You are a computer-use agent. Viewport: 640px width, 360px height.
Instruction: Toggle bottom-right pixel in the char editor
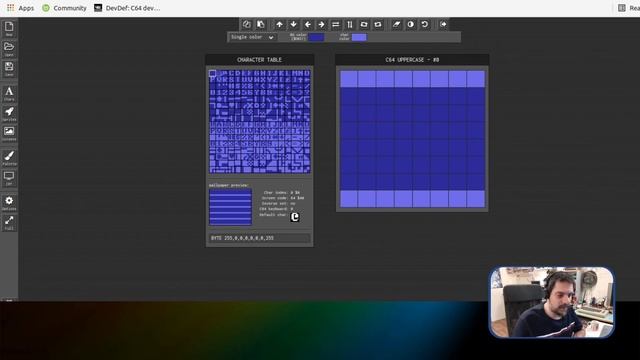point(476,199)
